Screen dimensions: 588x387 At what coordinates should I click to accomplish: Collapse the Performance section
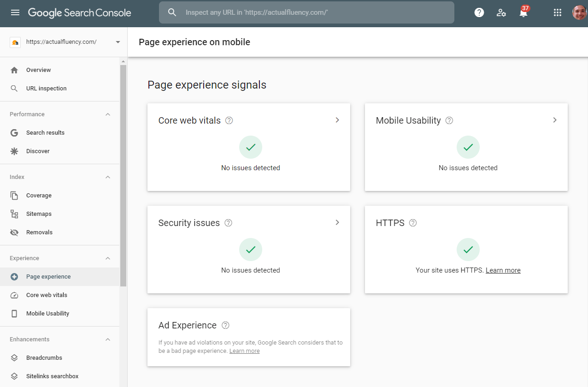108,114
